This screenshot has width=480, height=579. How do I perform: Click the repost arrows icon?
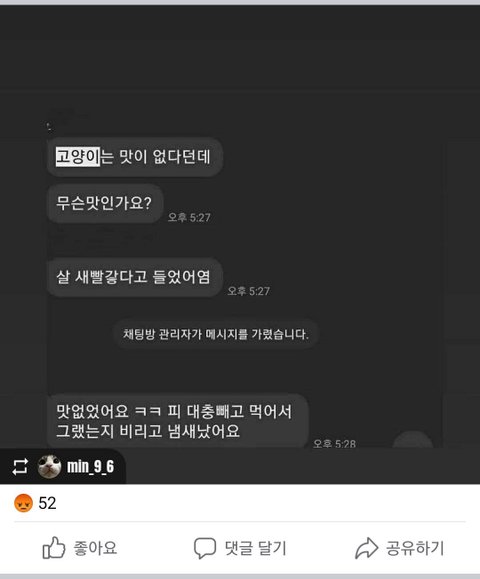point(20,466)
